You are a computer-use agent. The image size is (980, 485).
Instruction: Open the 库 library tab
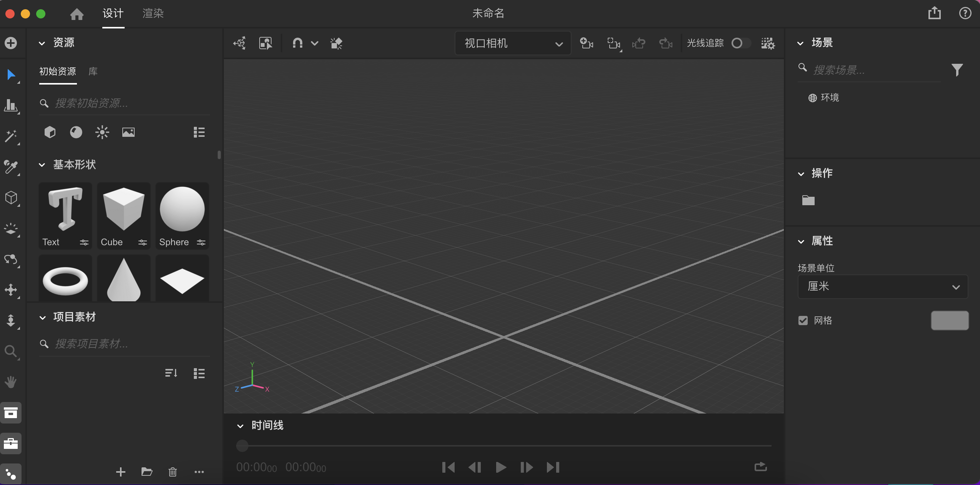pyautogui.click(x=93, y=71)
